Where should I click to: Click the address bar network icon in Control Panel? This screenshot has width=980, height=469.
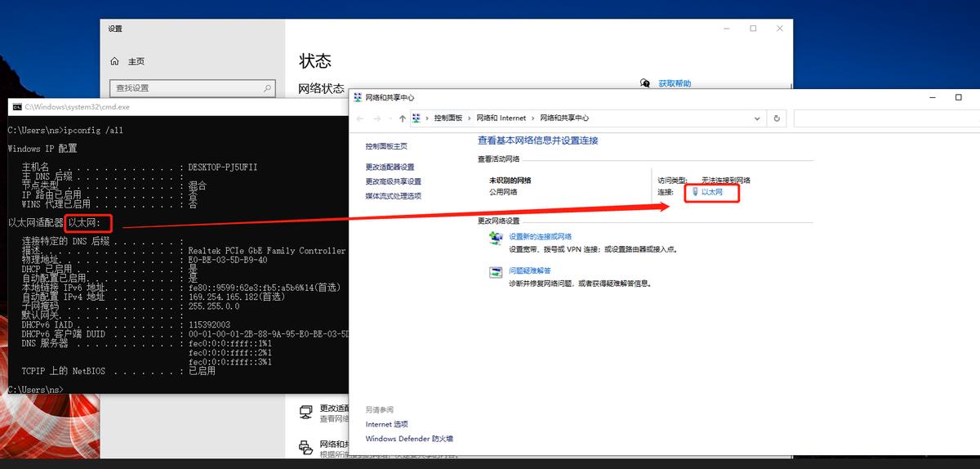click(x=416, y=118)
